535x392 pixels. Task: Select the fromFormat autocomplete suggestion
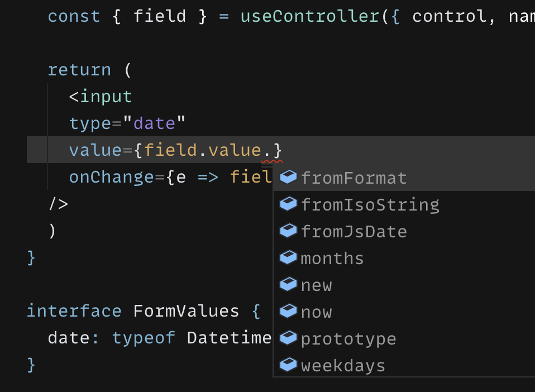[404, 178]
